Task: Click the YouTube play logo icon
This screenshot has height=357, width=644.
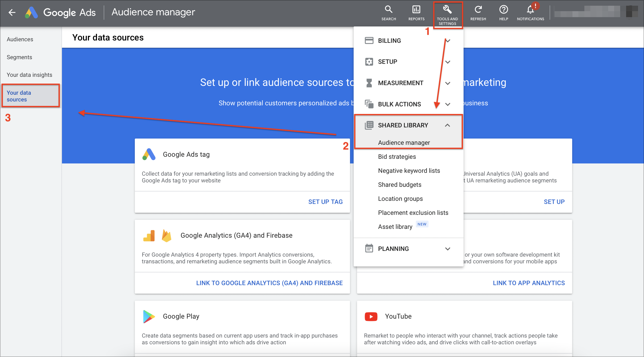Action: pos(371,317)
